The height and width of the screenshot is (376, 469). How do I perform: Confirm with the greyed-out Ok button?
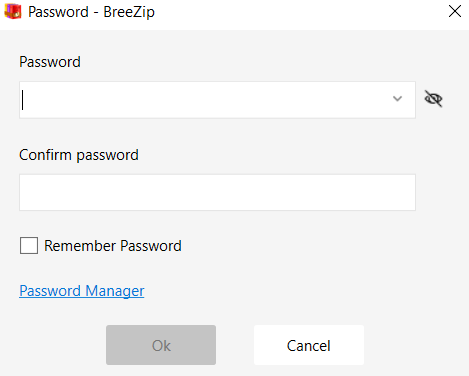(x=161, y=345)
